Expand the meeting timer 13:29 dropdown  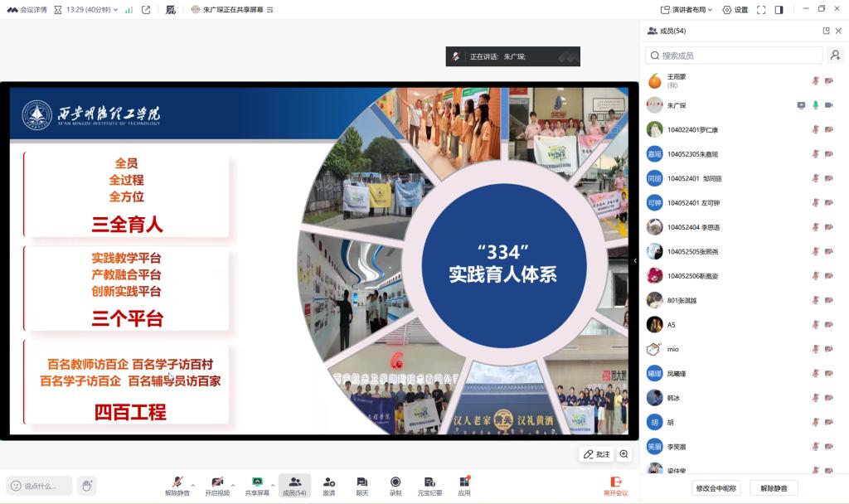115,10
